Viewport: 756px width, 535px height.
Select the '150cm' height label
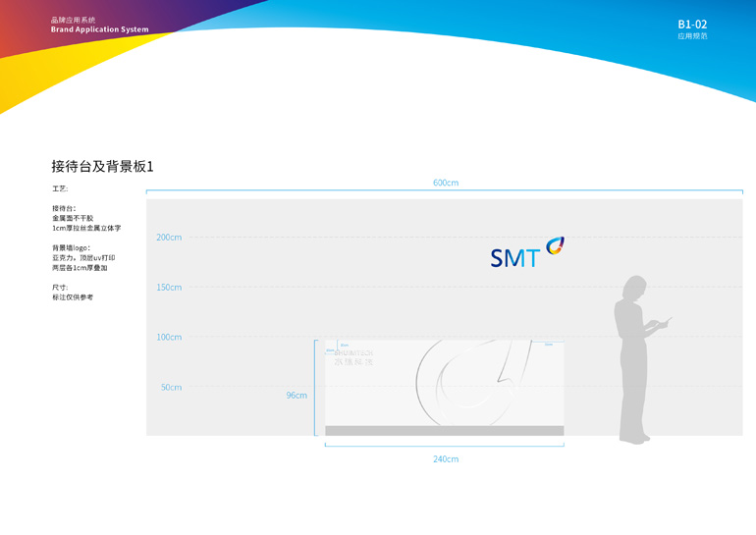(x=169, y=288)
